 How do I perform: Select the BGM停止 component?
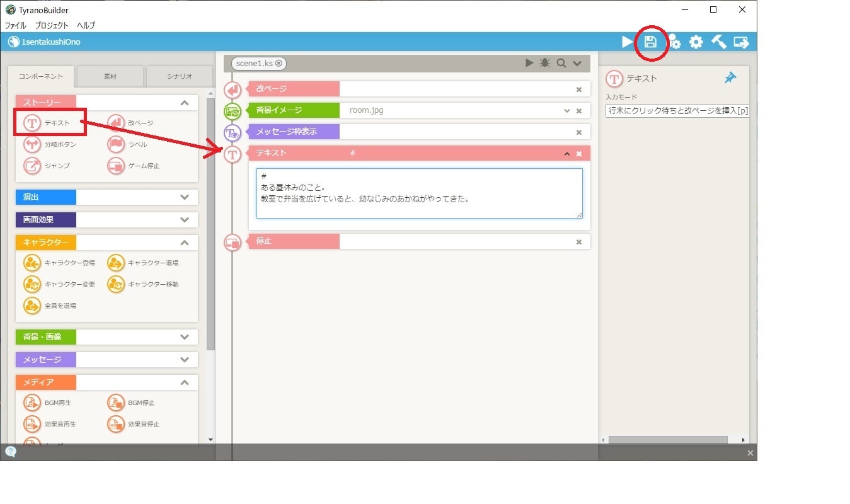tap(132, 403)
